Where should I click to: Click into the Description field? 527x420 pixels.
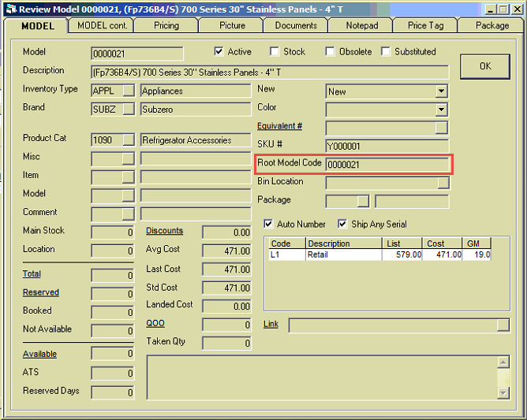270,72
